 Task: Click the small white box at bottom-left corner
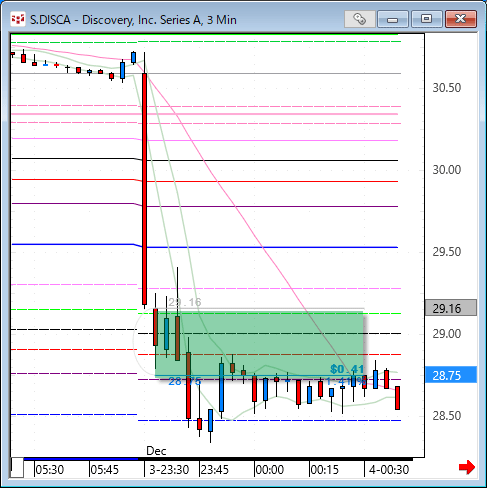coord(17,468)
